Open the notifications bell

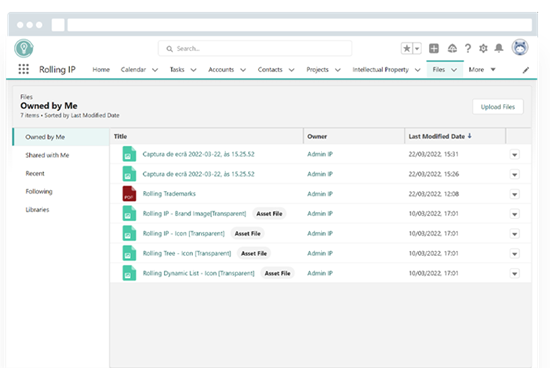pos(499,48)
